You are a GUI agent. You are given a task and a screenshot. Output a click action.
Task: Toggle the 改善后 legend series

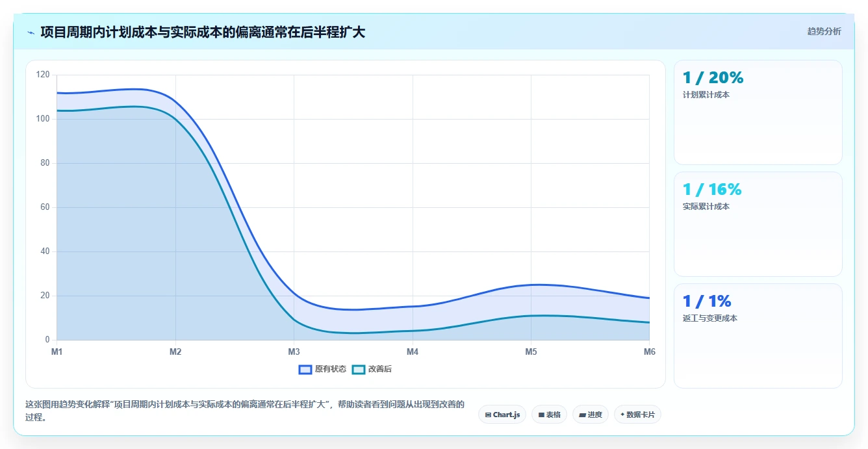[372, 369]
